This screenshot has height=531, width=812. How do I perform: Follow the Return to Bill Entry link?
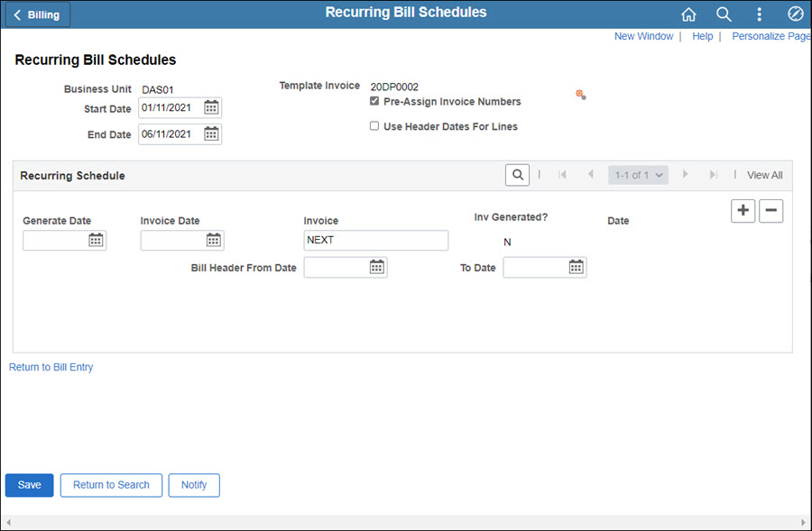coord(51,367)
